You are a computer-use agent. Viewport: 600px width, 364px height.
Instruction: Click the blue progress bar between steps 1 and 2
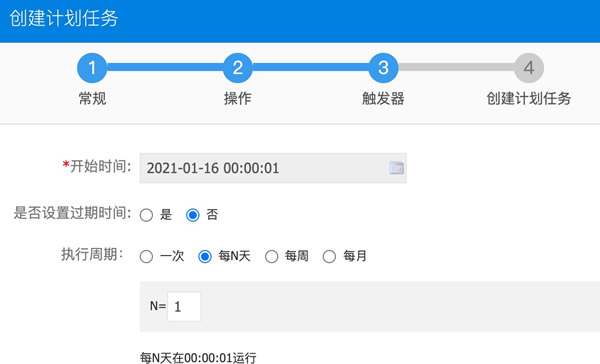[x=165, y=67]
